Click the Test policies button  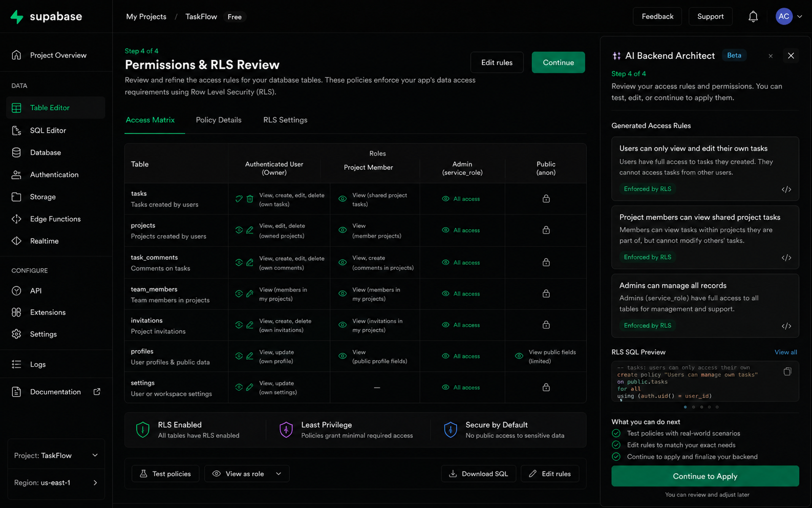coord(165,474)
